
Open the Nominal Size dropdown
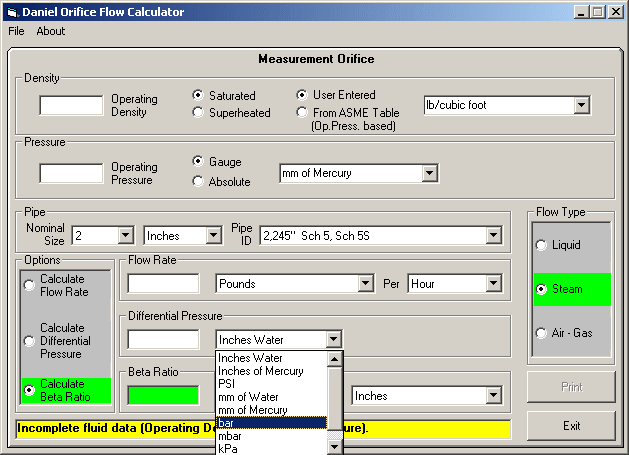[x=125, y=235]
